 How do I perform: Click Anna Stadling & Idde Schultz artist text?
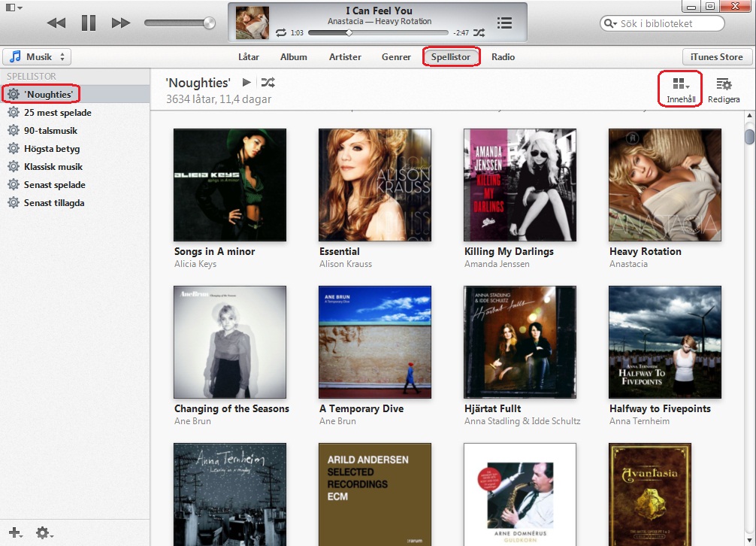click(x=522, y=421)
